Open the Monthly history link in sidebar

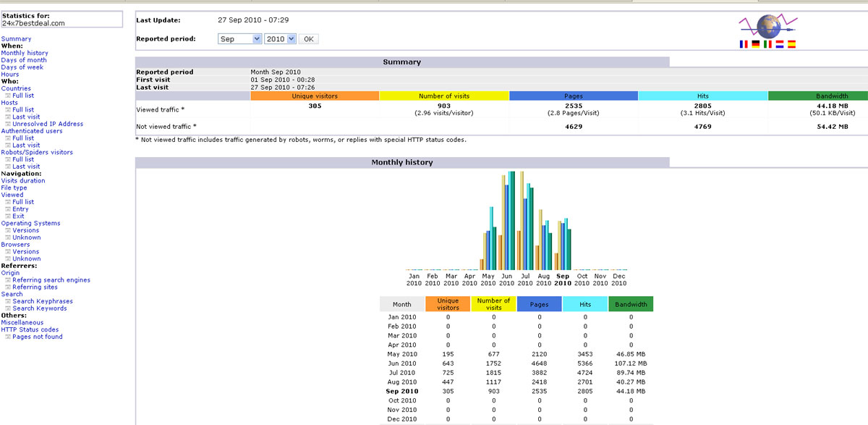(25, 53)
